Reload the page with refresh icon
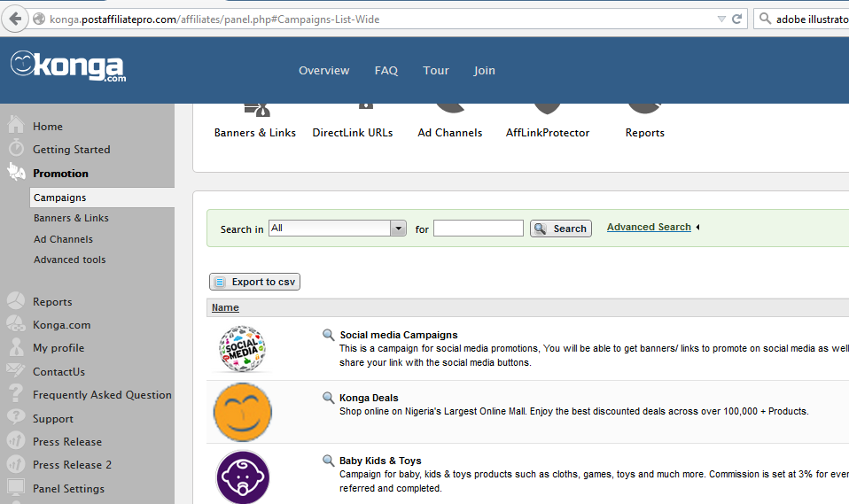The image size is (849, 504). click(736, 19)
